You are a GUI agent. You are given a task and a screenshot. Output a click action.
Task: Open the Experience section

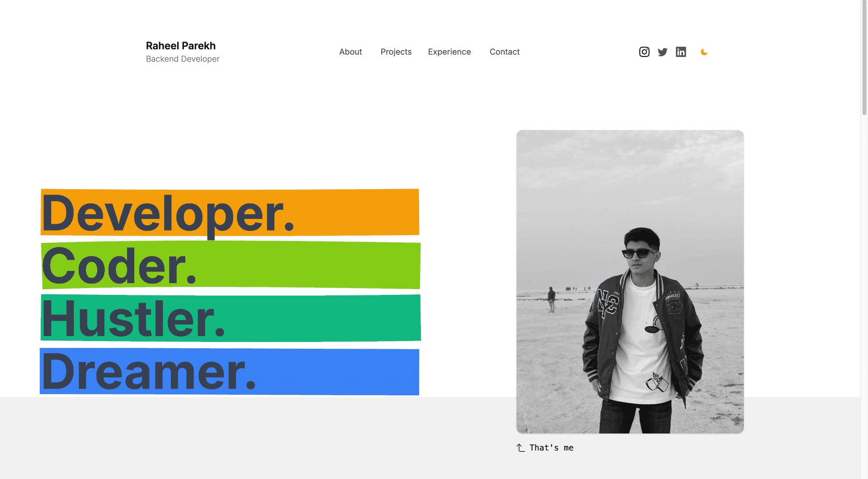[449, 52]
